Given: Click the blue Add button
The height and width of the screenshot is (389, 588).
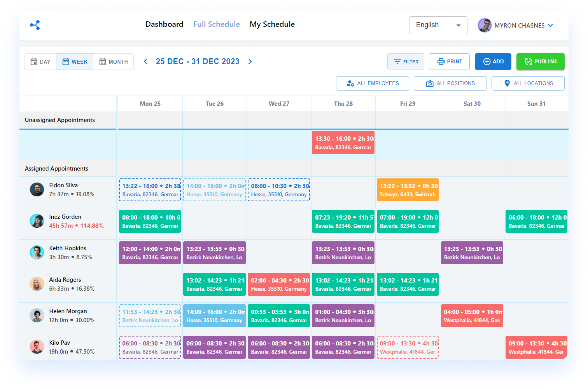Looking at the screenshot, I should 493,62.
